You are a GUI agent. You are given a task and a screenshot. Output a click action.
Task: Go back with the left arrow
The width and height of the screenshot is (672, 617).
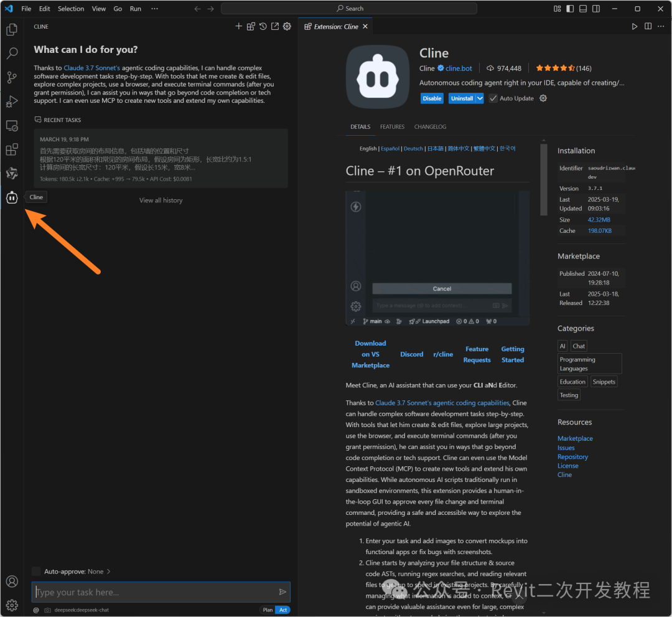pyautogui.click(x=197, y=9)
